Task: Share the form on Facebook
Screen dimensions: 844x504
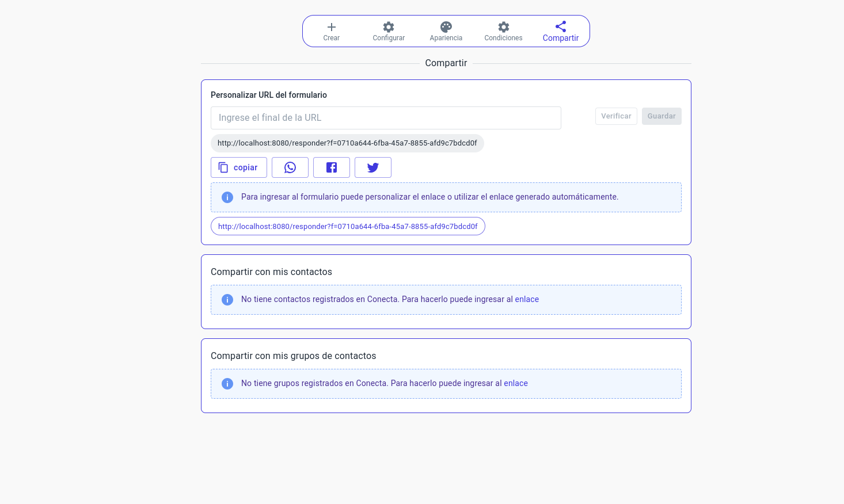Action: pos(332,167)
